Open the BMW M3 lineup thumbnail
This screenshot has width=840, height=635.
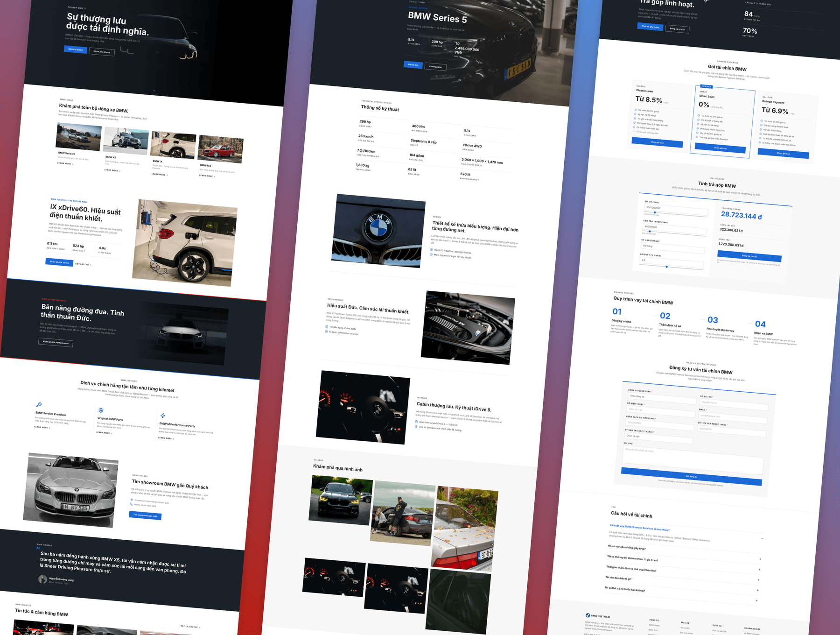point(220,149)
